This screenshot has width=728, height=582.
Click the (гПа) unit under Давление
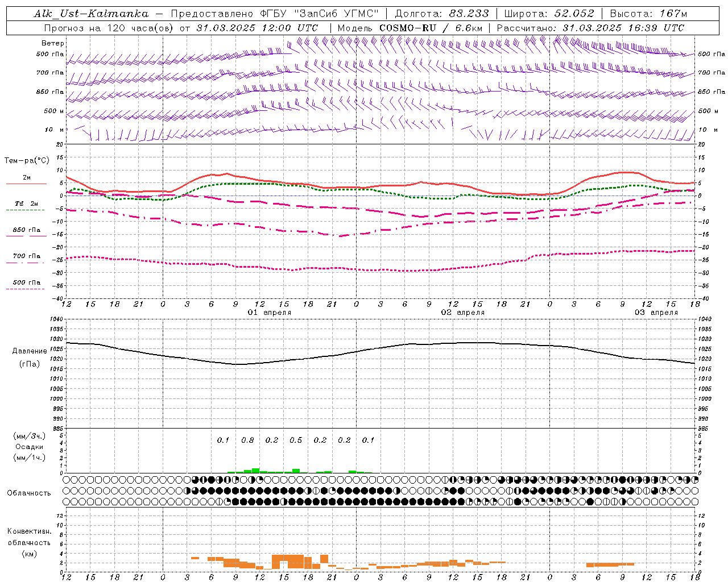(30, 364)
